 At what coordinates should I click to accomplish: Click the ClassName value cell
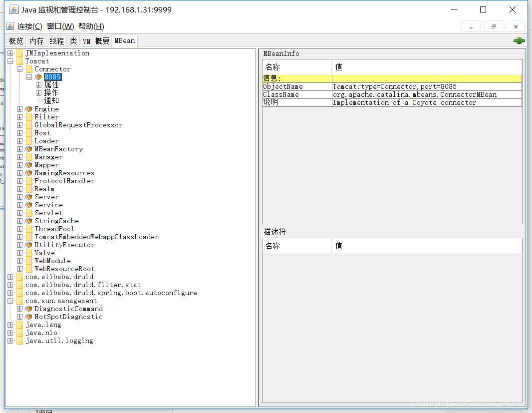click(x=427, y=94)
